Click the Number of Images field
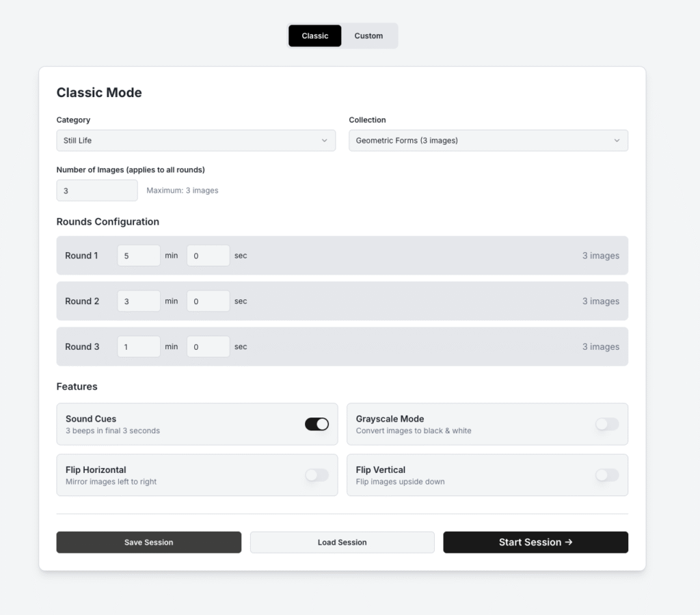The width and height of the screenshot is (700, 615). [97, 191]
